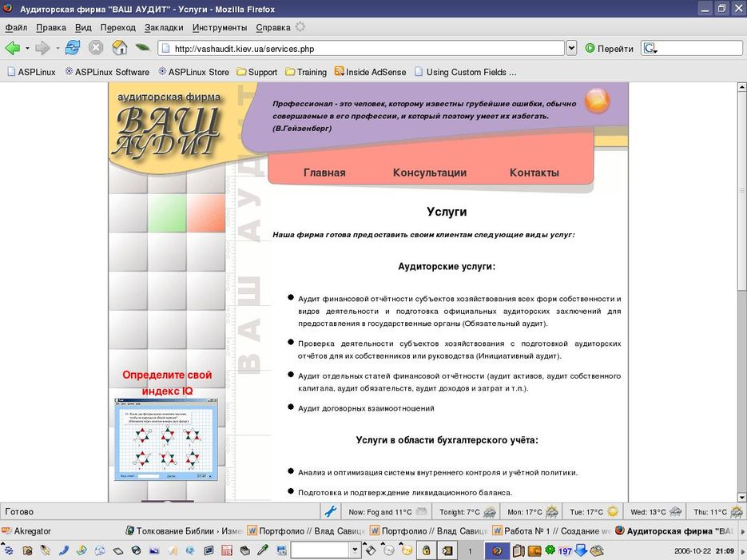This screenshot has height=560, width=747.
Task: Click the terminal screen icon in the panel
Action: click(x=209, y=550)
